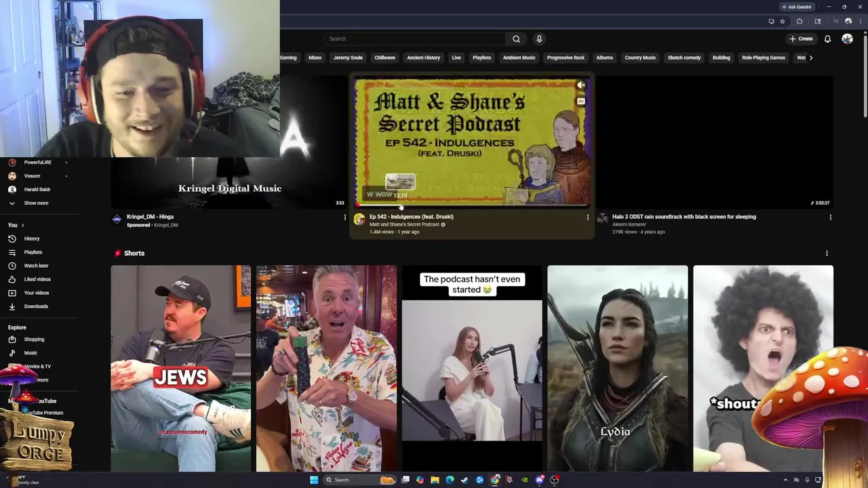Click inside the YouTube search field

pyautogui.click(x=415, y=39)
